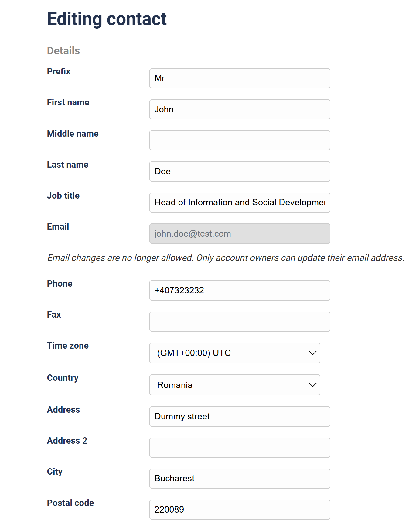The height and width of the screenshot is (532, 419).
Task: Click the disabled Email field
Action: (x=240, y=234)
